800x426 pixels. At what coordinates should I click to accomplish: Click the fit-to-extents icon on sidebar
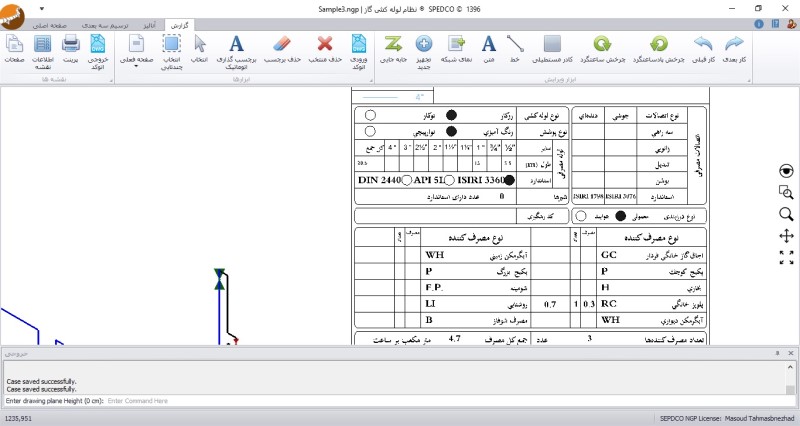[786, 257]
